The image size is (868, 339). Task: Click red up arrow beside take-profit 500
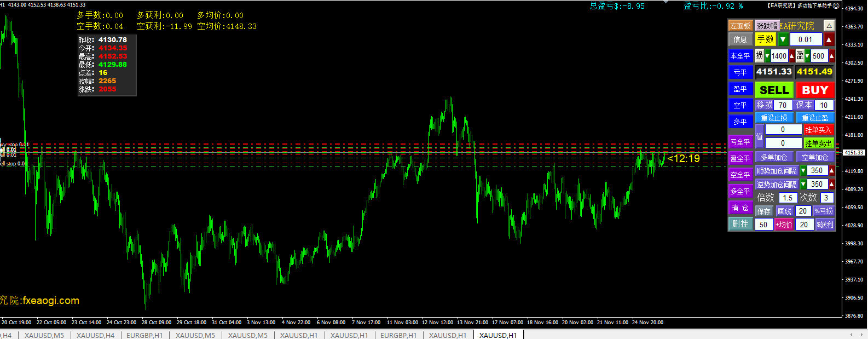tap(832, 56)
